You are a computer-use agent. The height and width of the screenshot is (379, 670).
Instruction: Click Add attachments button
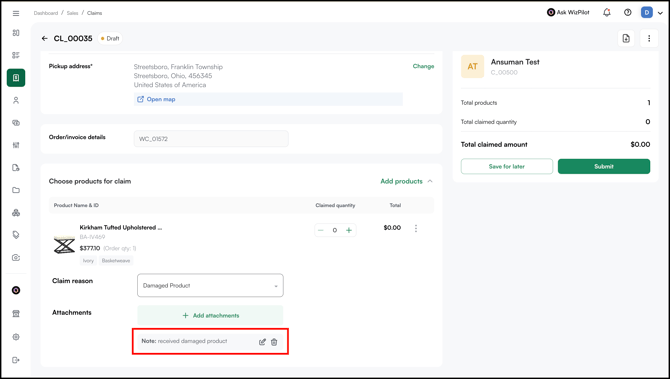coord(210,315)
